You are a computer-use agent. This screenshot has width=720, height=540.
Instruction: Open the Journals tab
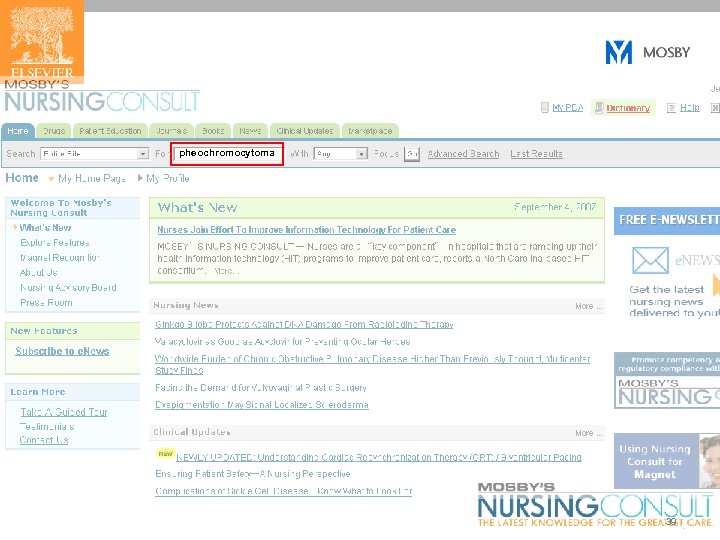(x=171, y=131)
